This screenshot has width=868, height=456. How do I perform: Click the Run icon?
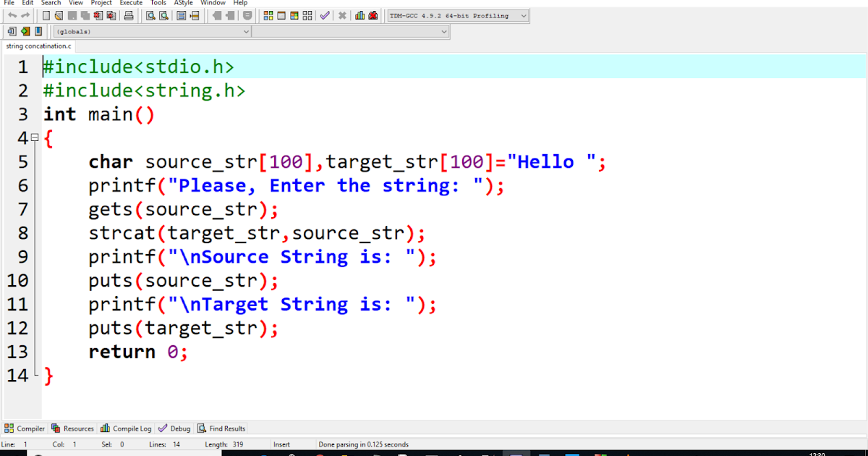tap(281, 15)
